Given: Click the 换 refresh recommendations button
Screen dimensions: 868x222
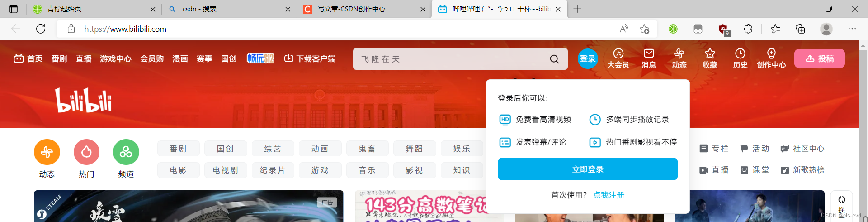Looking at the screenshot, I should (x=841, y=205).
